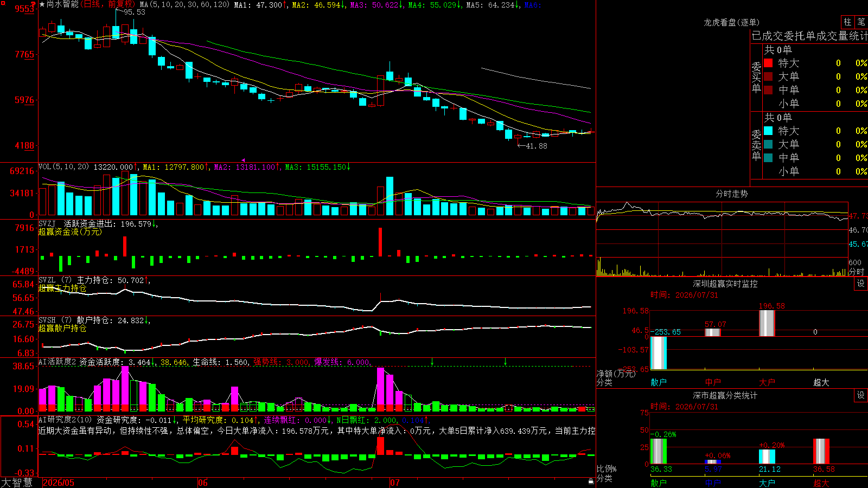
Task: Click the (日线, 前复权) period label
Action: click(108, 4)
